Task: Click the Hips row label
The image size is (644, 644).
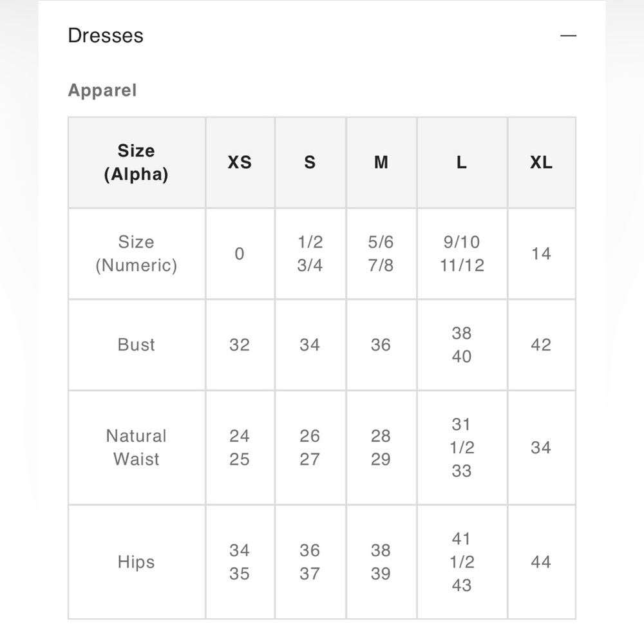Action: pos(136,562)
